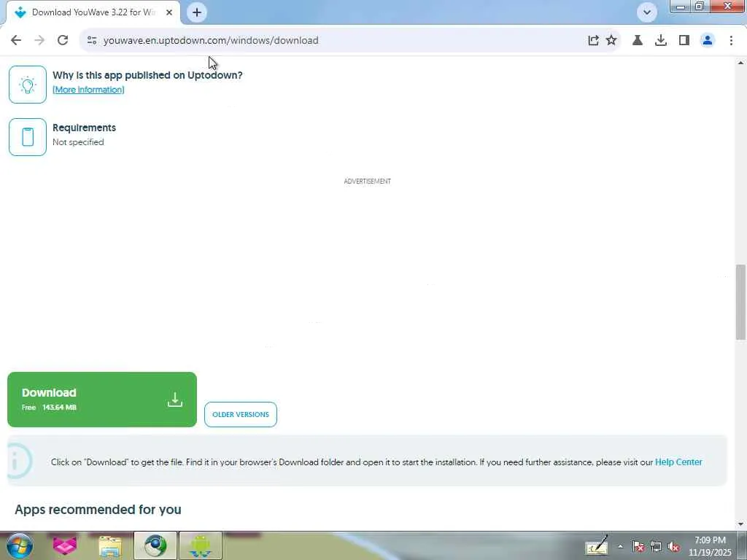747x560 pixels.
Task: Open site information icon in address bar
Action: (x=92, y=41)
